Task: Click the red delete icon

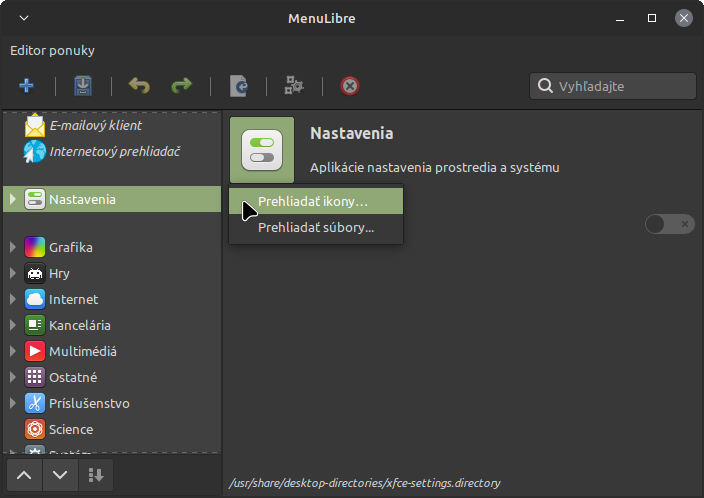Action: (x=350, y=86)
